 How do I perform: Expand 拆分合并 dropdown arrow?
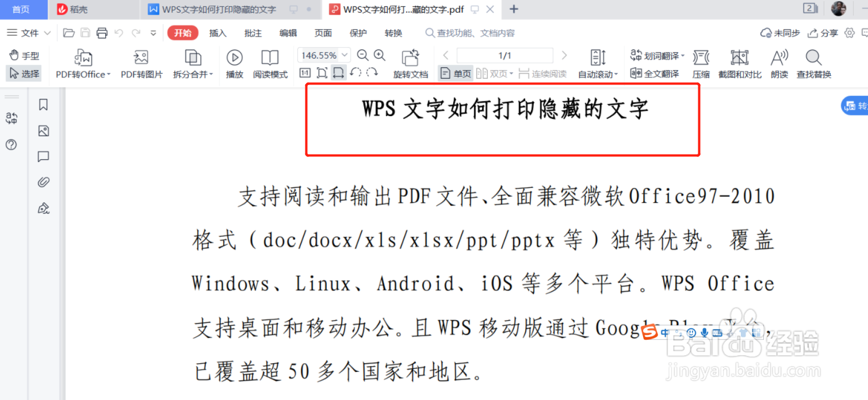pos(211,75)
